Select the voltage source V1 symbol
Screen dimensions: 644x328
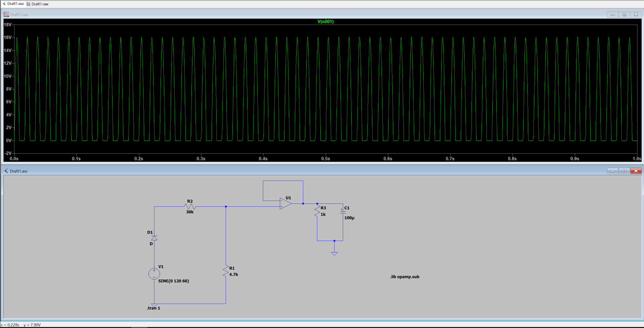pyautogui.click(x=154, y=274)
